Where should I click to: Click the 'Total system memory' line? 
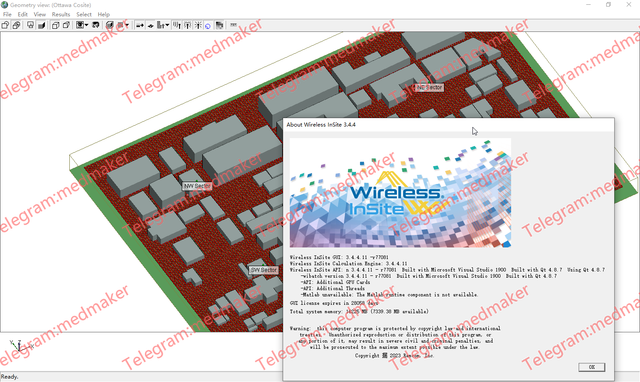point(359,311)
